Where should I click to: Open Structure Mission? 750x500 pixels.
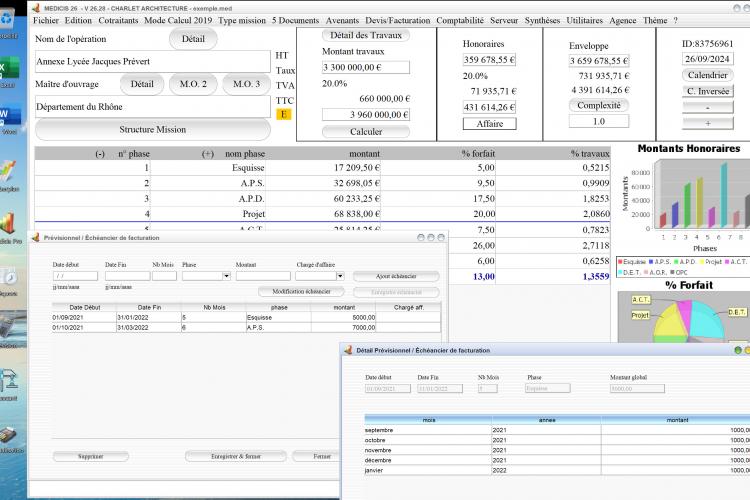pos(153,130)
